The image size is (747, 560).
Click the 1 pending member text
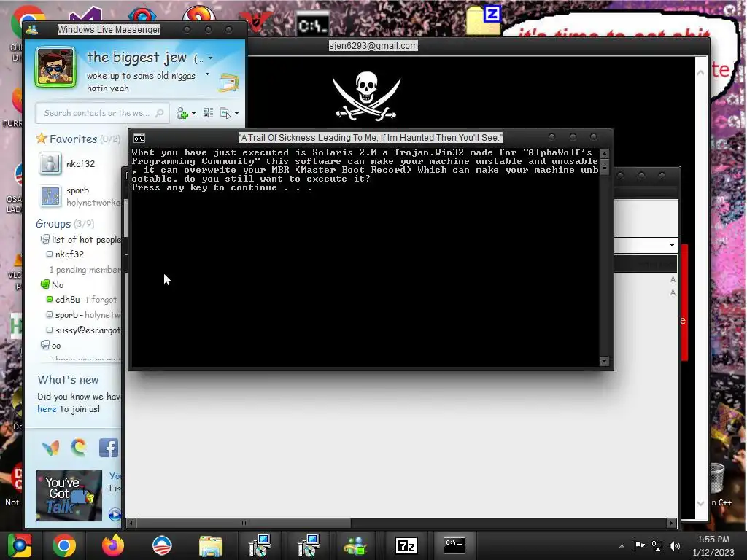[x=85, y=270]
